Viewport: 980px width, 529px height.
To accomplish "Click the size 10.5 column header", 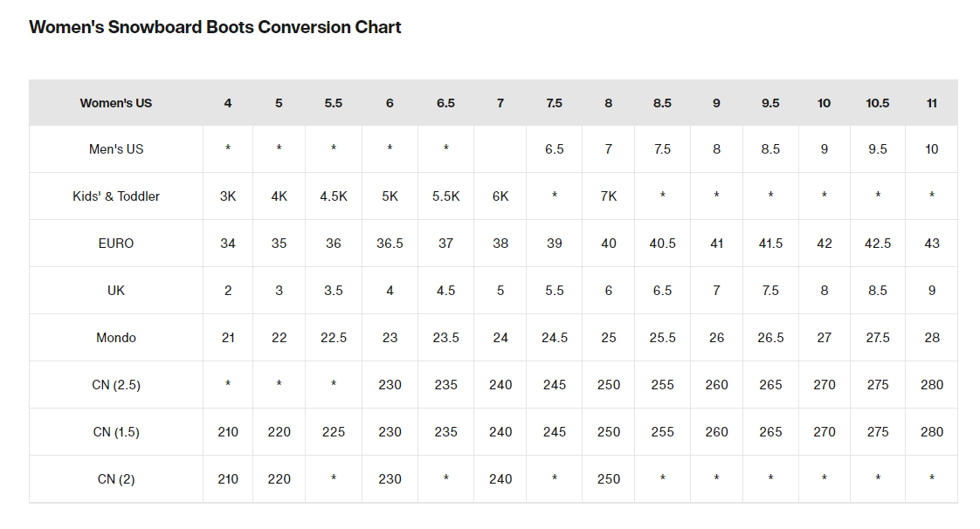I will click(878, 103).
